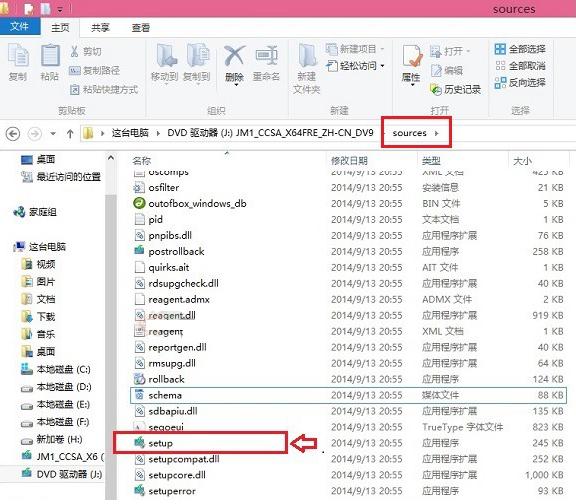Select the setup application file
The width and height of the screenshot is (576, 504).
tap(201, 443)
